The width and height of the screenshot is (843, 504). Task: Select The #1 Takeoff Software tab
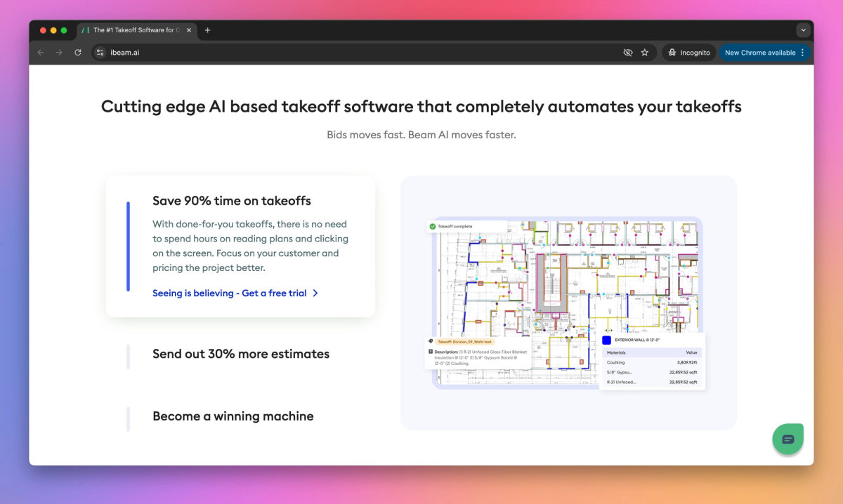coord(136,30)
